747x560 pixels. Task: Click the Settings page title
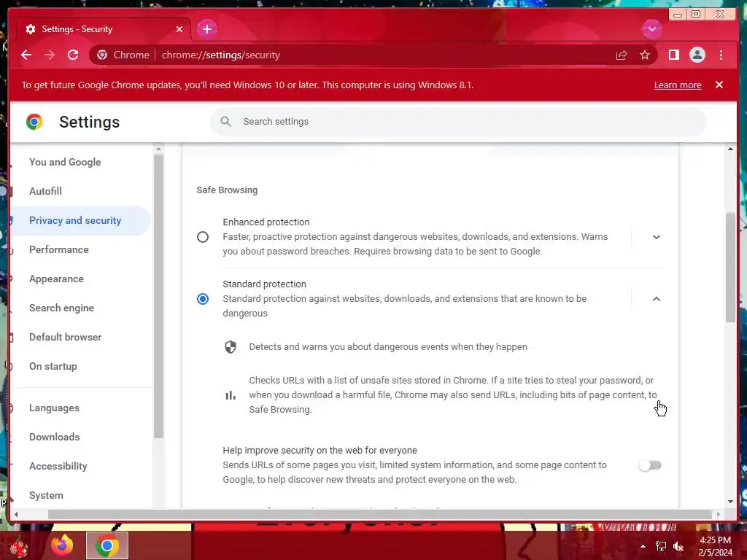89,122
